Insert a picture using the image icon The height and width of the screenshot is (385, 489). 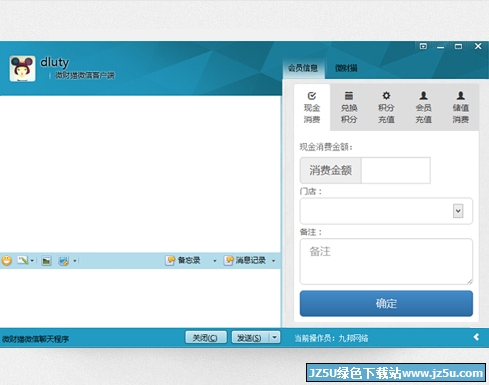[46, 261]
